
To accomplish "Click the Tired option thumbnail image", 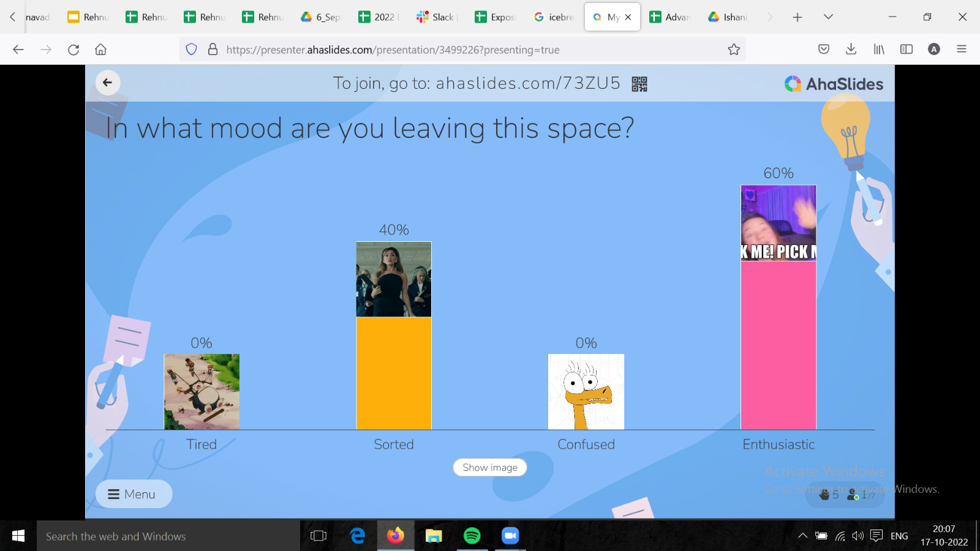I will (202, 392).
